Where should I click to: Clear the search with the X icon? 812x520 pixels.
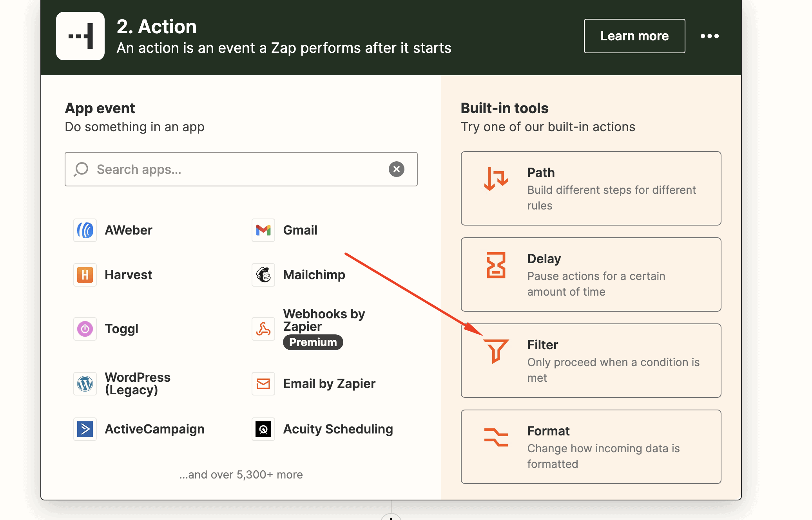[397, 169]
